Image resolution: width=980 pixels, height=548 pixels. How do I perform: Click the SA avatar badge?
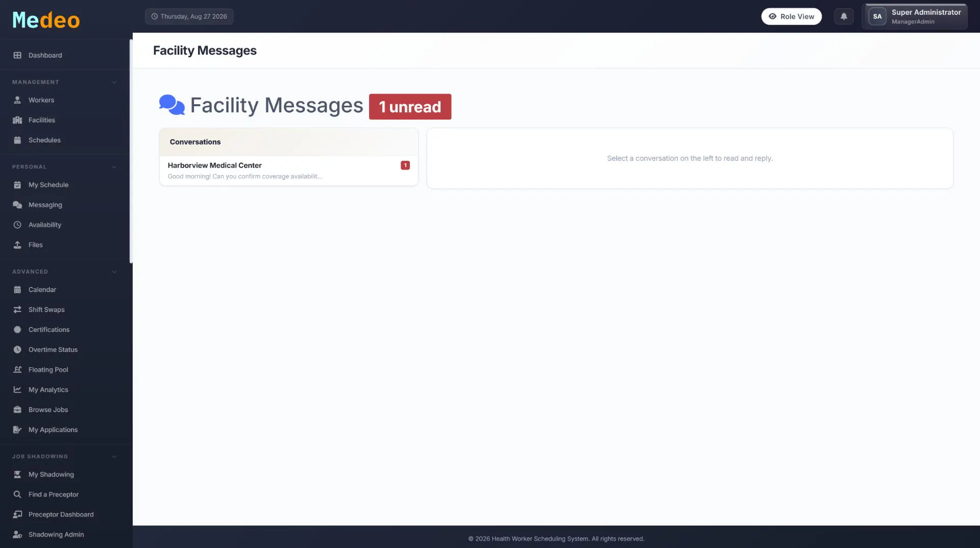click(x=877, y=16)
